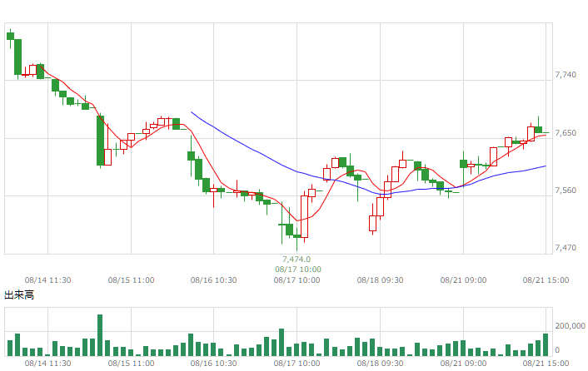
Task: Click the 200,000 volume axis label
Action: [570, 326]
